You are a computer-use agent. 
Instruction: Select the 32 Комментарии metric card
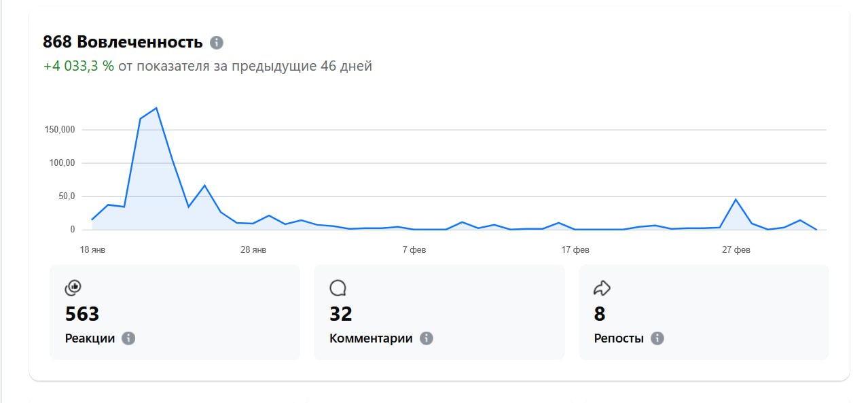pos(438,312)
